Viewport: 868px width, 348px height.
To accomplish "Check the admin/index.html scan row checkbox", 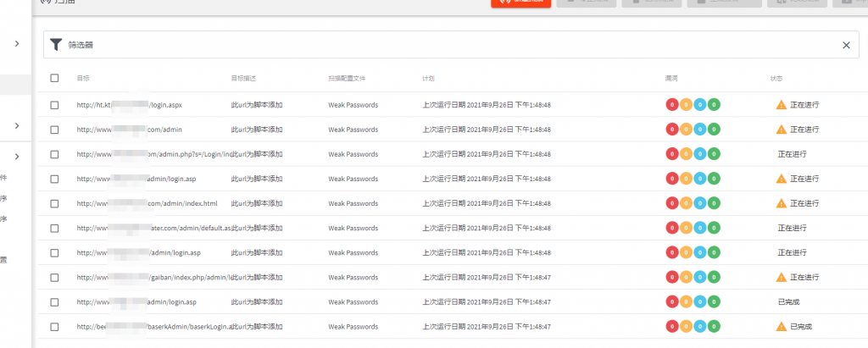I will tap(54, 203).
